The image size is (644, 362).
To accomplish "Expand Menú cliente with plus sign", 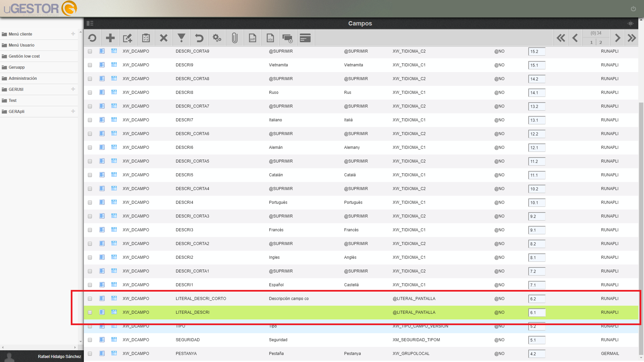I will [73, 34].
